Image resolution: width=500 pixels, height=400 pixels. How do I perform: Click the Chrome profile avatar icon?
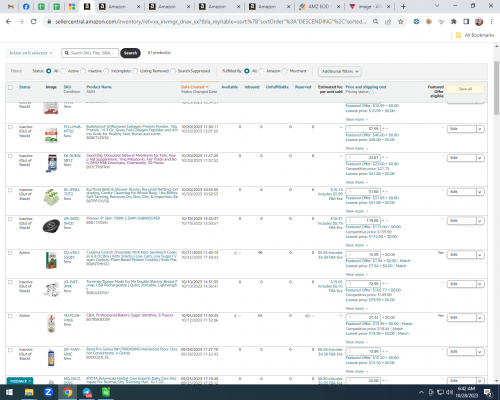click(x=479, y=22)
